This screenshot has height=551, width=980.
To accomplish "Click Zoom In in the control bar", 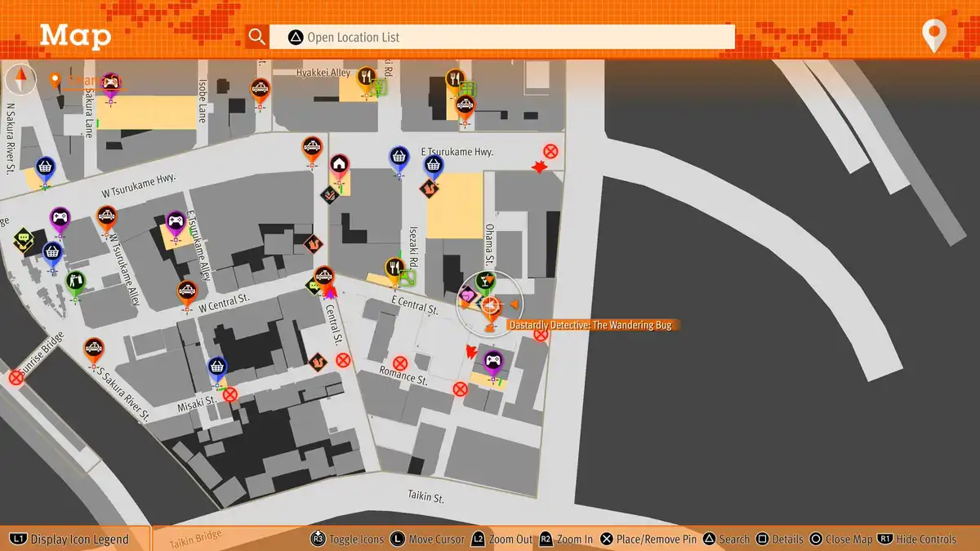I will pos(565,539).
